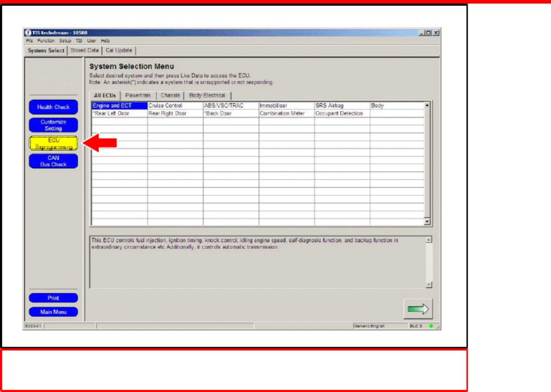Click the green next arrow button
The image size is (551, 392).
click(x=418, y=309)
